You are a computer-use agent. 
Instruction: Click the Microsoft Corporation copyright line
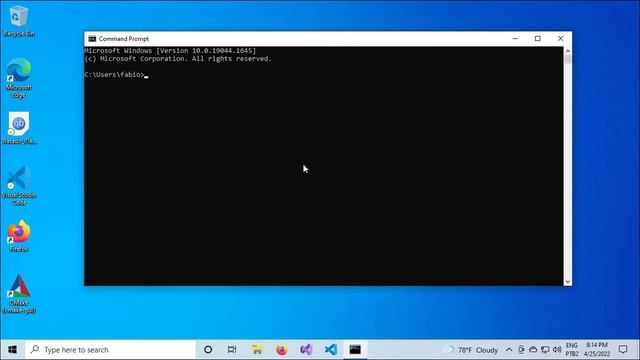178,59
